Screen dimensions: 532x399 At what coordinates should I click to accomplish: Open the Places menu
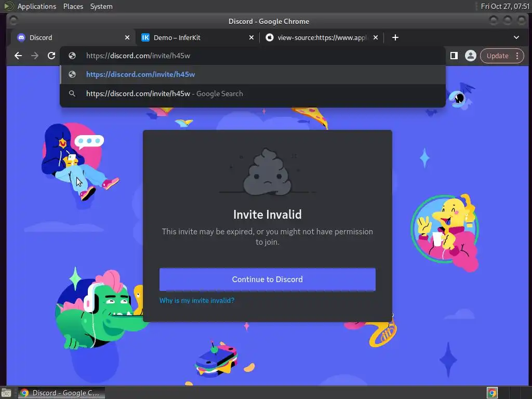pos(73,6)
